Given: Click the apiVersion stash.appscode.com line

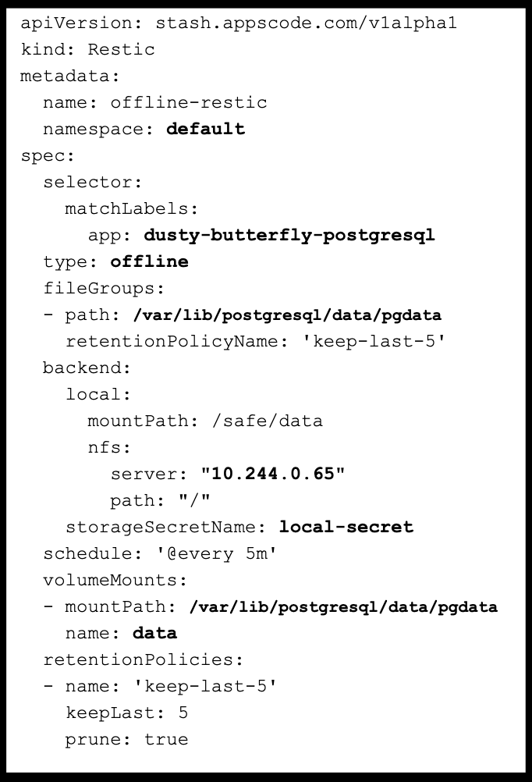Looking at the screenshot, I should point(239,23).
